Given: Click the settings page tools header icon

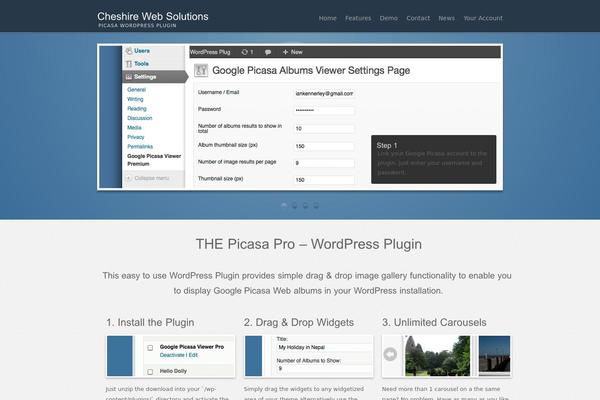Looking at the screenshot, I should [x=201, y=70].
